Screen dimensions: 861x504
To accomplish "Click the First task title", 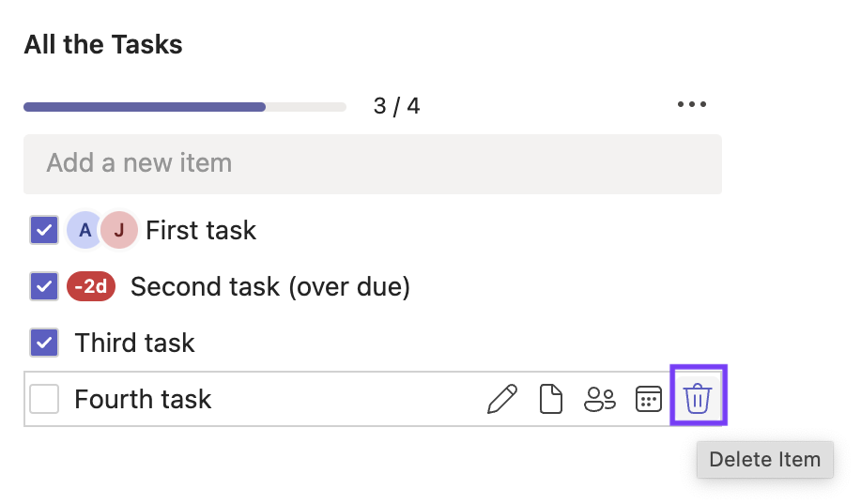I will tap(201, 230).
